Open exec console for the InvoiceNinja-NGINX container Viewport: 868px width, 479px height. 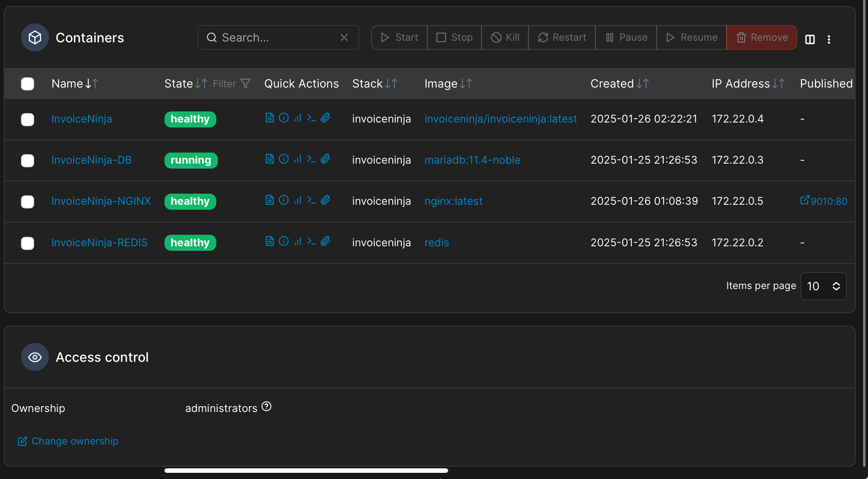pyautogui.click(x=312, y=200)
